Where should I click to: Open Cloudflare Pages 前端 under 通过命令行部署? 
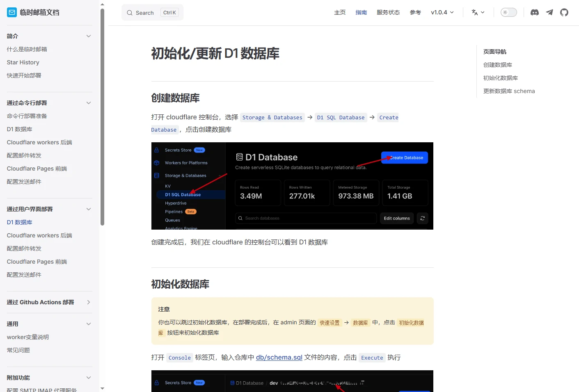point(37,169)
